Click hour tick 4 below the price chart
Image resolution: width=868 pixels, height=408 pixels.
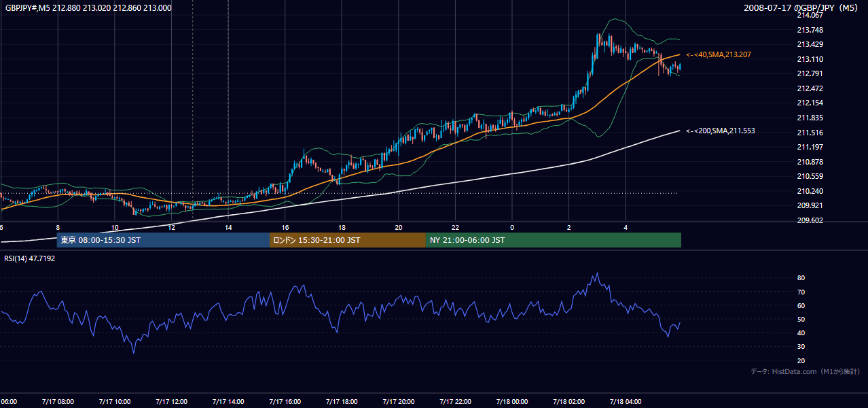tap(626, 228)
